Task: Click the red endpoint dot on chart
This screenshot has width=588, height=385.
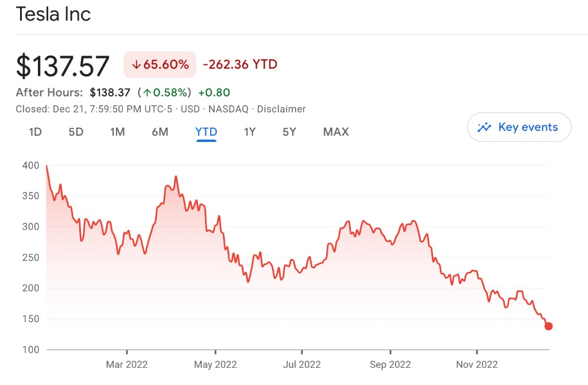Action: (548, 326)
